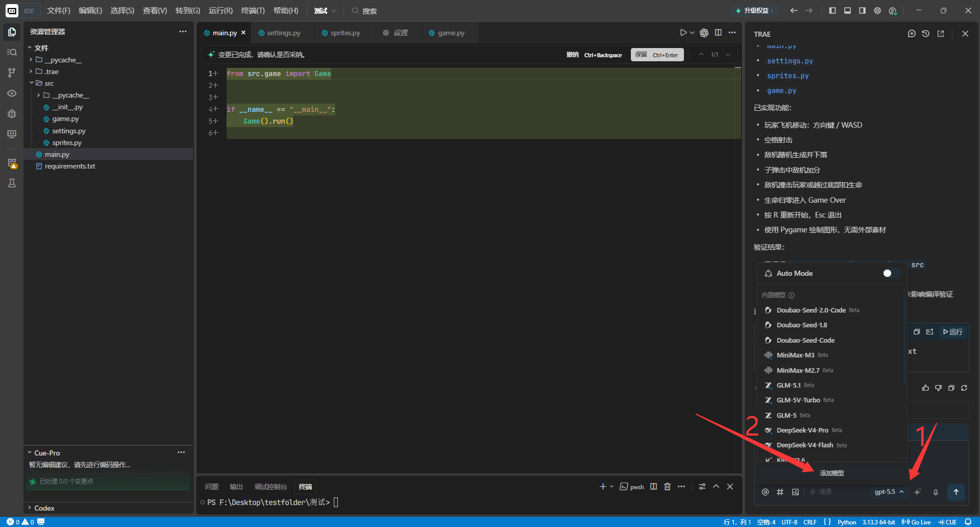The height and width of the screenshot is (527, 980).
Task: Click the 运行 button in code block
Action: tap(952, 332)
